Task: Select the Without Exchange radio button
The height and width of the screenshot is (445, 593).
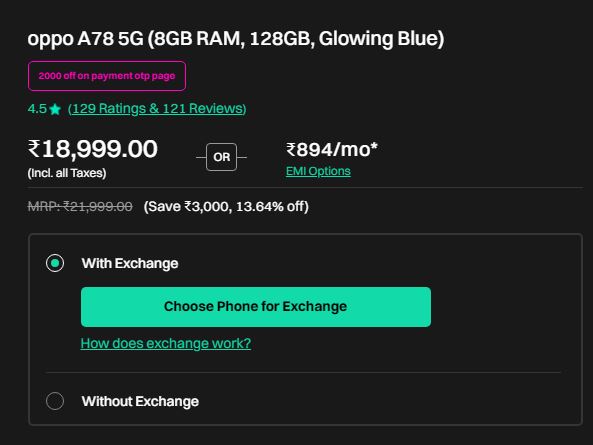Action: (55, 401)
